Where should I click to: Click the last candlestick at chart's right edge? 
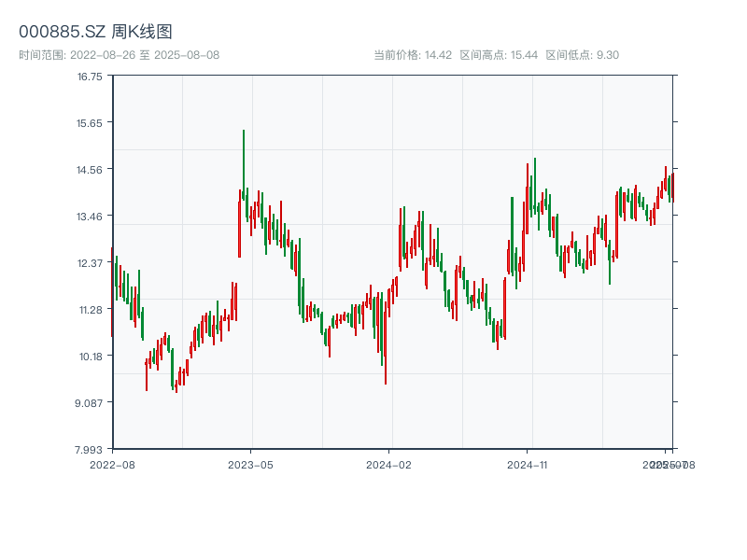[x=671, y=187]
